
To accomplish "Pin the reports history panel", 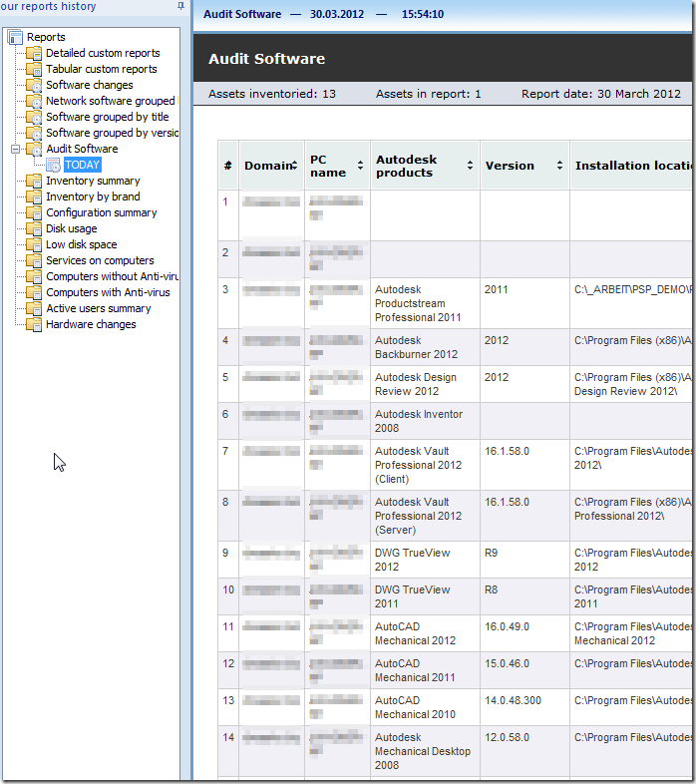I will [180, 6].
